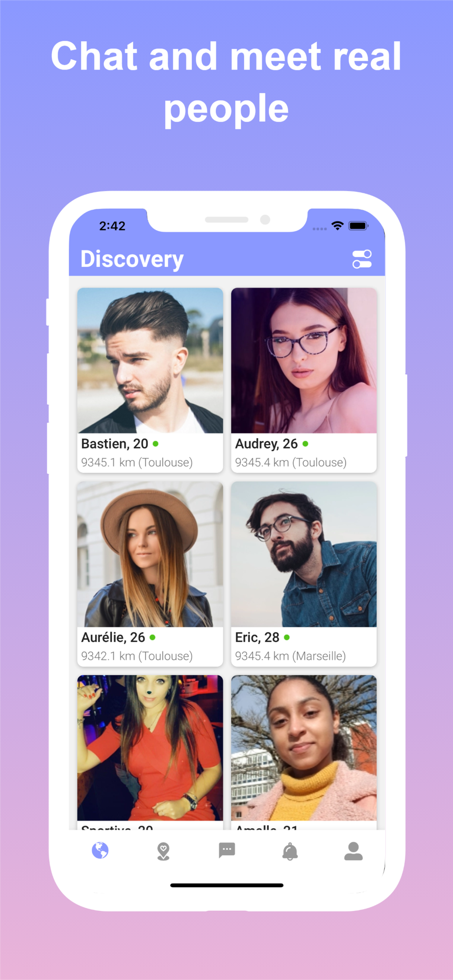Viewport: 453px width, 980px height.
Task: Tap Aurélie's distance 9342.1 km (Toulouse)
Action: [137, 656]
